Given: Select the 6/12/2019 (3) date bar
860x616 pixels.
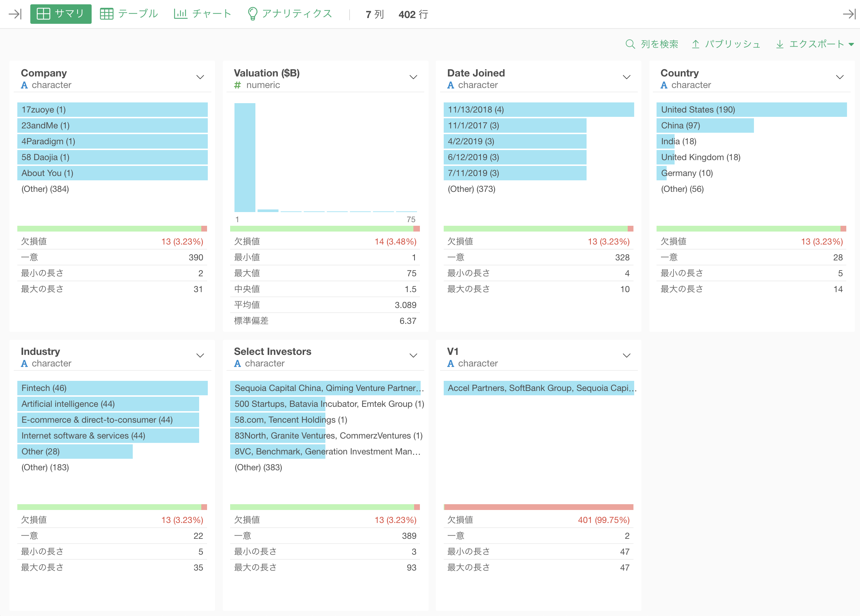Looking at the screenshot, I should click(515, 157).
